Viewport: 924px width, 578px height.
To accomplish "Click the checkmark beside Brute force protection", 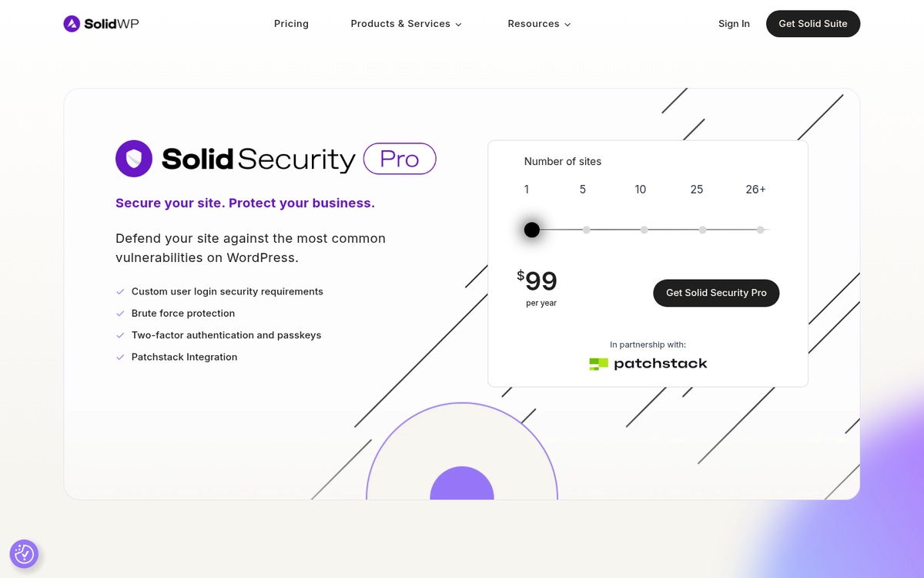I will pos(120,313).
